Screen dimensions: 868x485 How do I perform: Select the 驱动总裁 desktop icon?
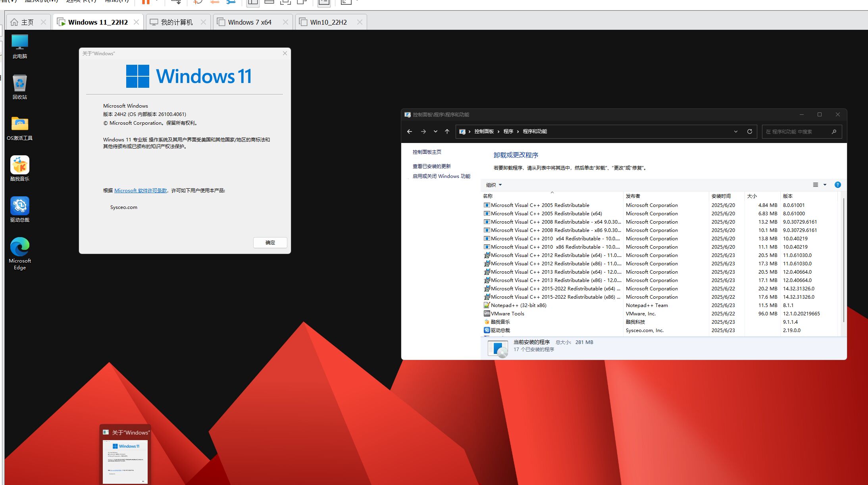19,210
